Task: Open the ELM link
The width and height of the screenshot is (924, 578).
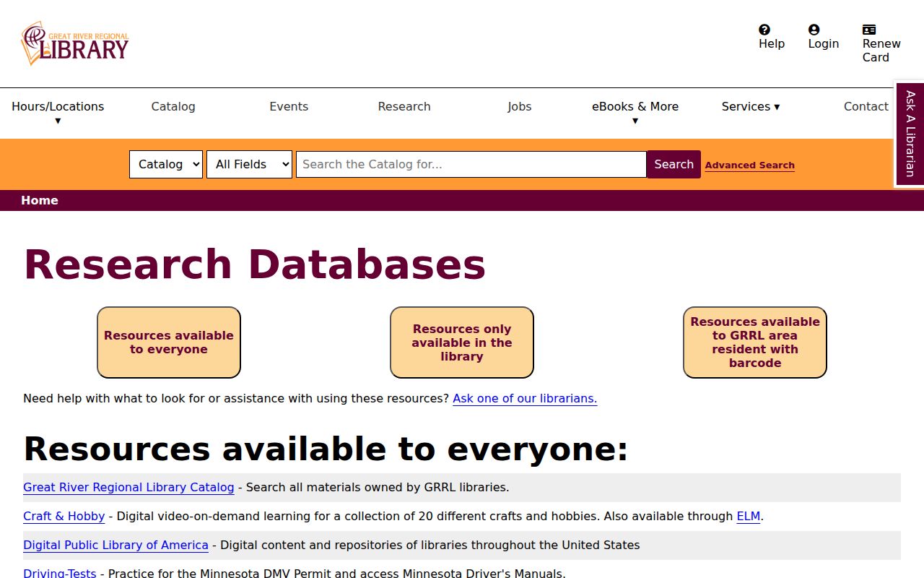Action: click(x=749, y=516)
